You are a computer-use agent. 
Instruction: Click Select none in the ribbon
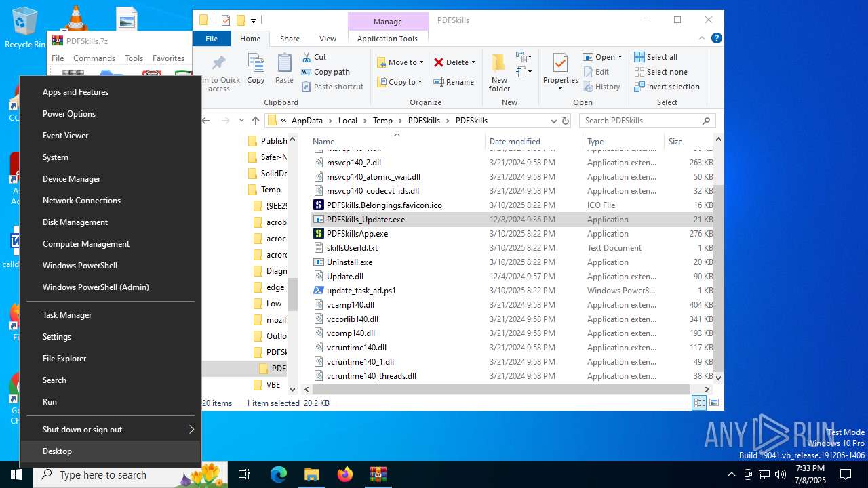(660, 72)
